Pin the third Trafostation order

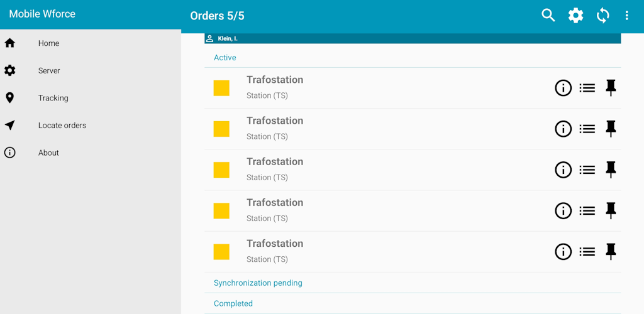coord(611,170)
